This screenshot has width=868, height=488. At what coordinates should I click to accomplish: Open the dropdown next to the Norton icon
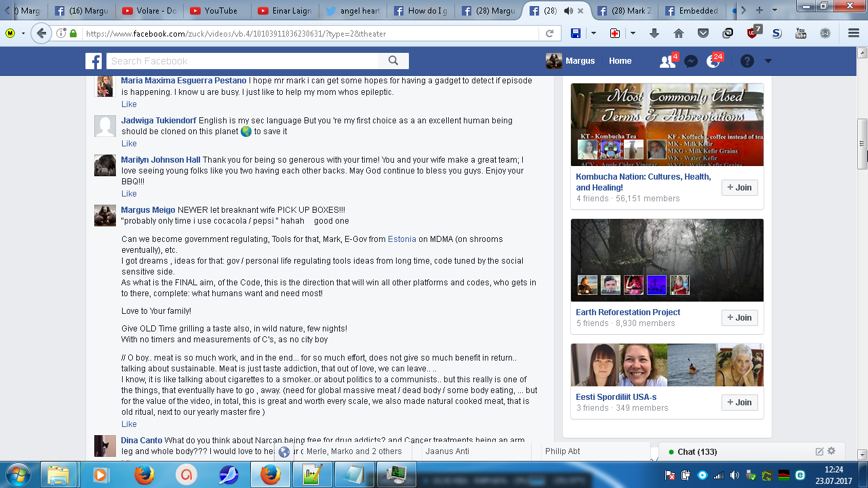pyautogui.click(x=23, y=33)
